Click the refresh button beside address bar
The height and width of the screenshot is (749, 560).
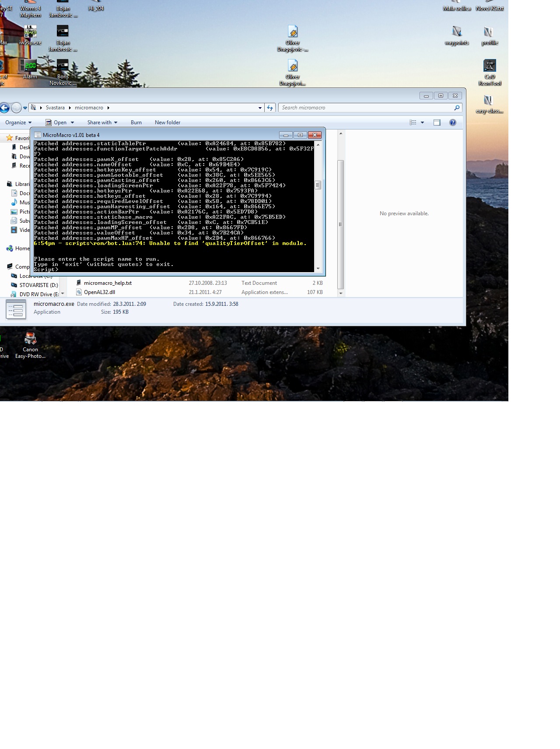(270, 108)
